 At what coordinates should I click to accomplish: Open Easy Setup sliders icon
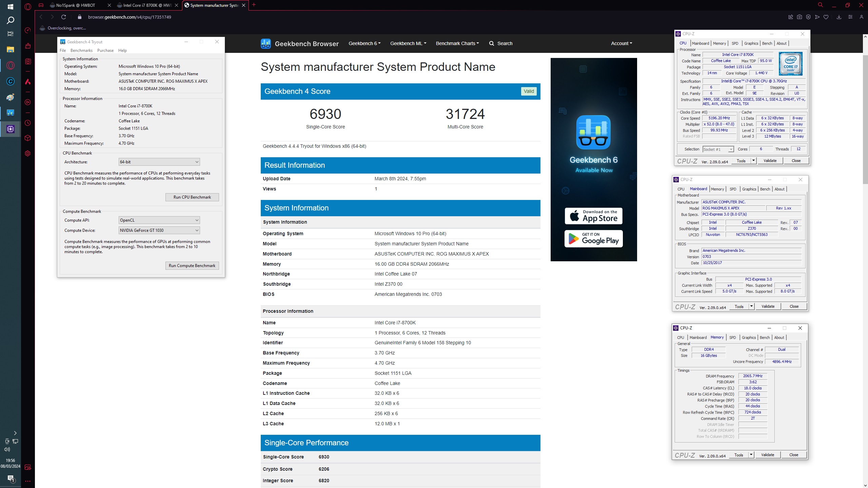pyautogui.click(x=850, y=17)
